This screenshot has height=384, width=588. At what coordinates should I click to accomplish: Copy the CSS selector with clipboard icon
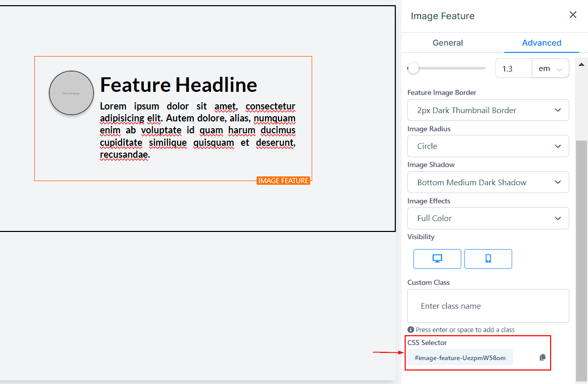pos(542,358)
